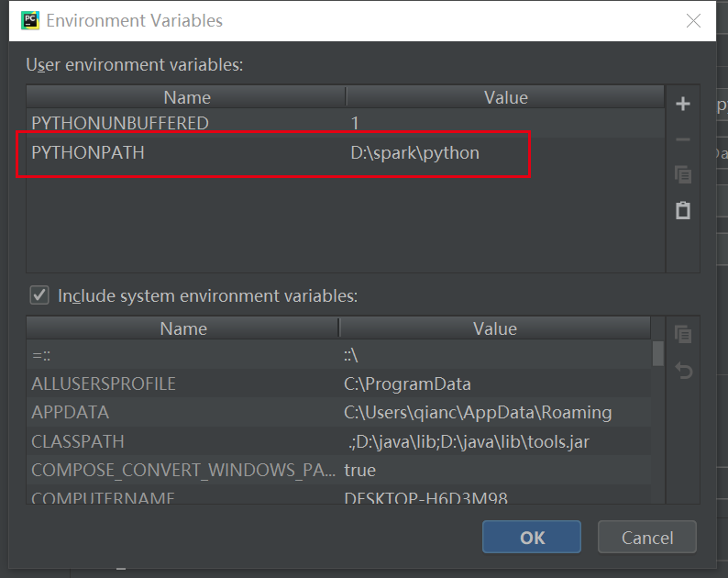The height and width of the screenshot is (578, 728).
Task: Uncheck Include system environment variables
Action: [39, 295]
